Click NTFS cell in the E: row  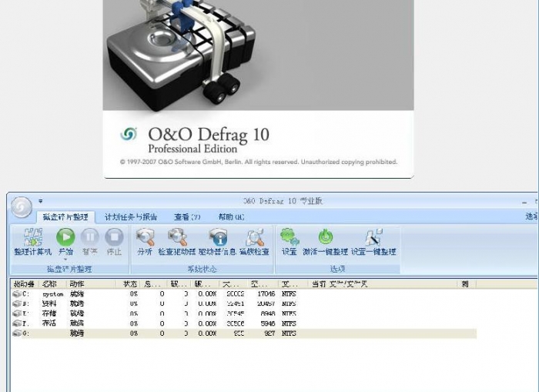[x=289, y=313]
